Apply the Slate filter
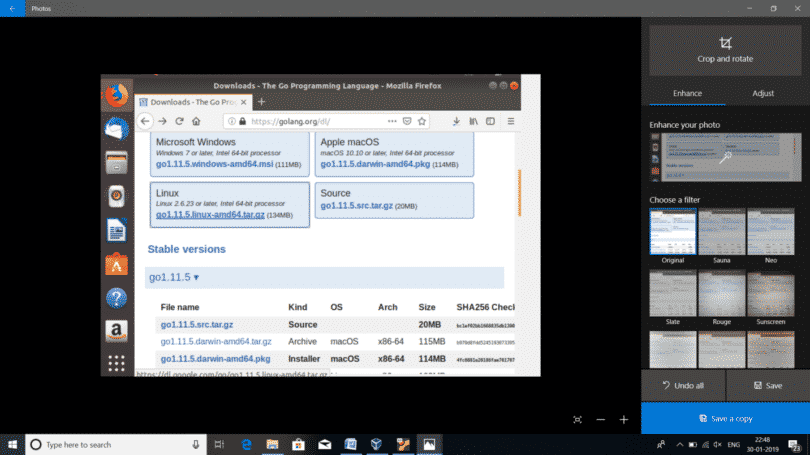Screen dimensions: 810x455 (673, 293)
